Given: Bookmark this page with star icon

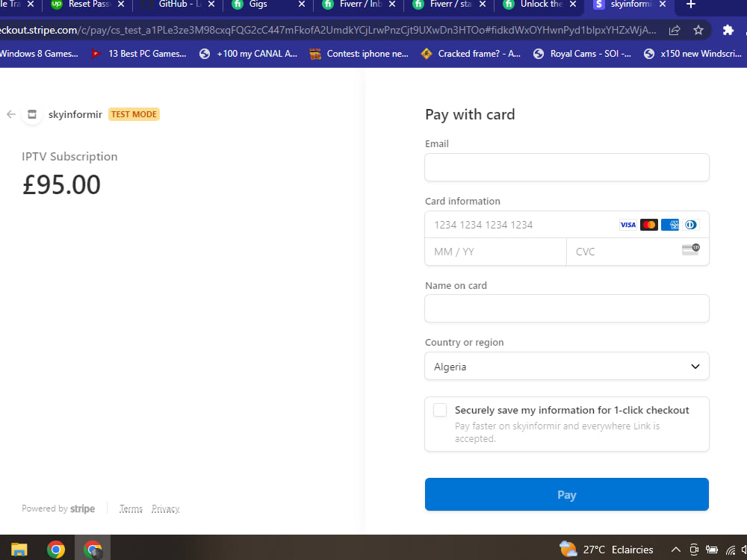Looking at the screenshot, I should 698,30.
